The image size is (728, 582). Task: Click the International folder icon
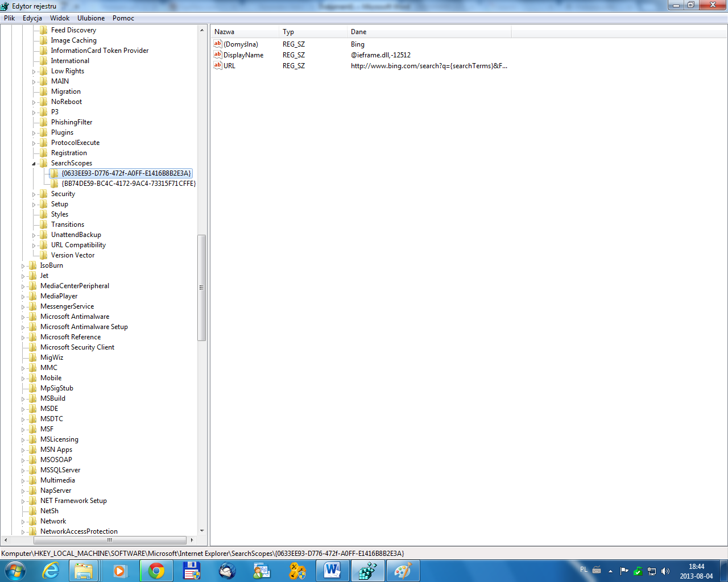(44, 61)
